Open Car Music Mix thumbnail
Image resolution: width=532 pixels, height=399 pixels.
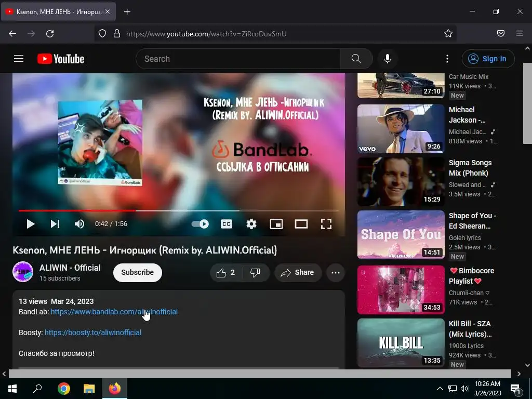[401, 86]
